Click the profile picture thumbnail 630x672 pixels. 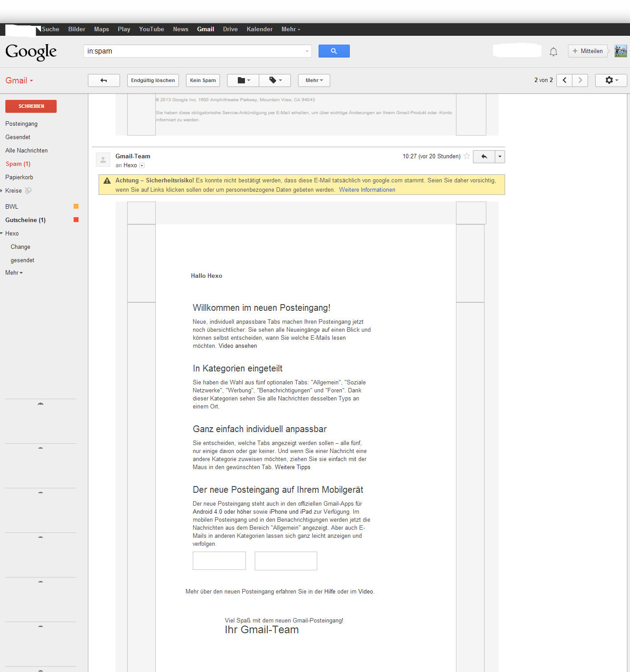621,51
